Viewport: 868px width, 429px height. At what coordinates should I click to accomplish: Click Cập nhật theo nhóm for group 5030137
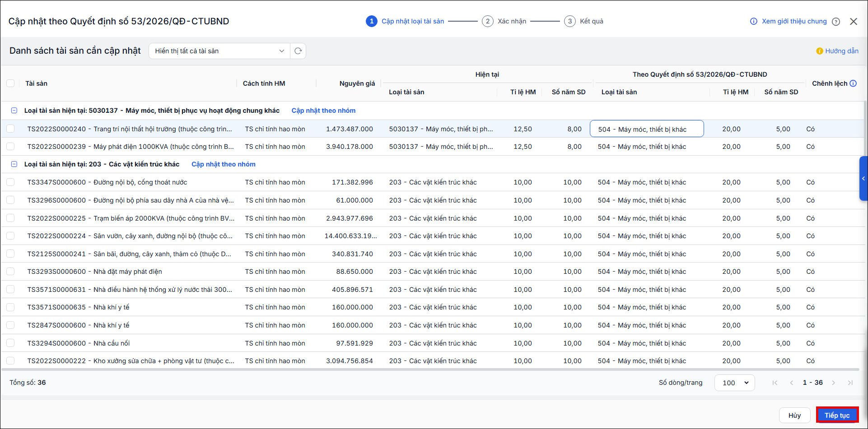[323, 111]
